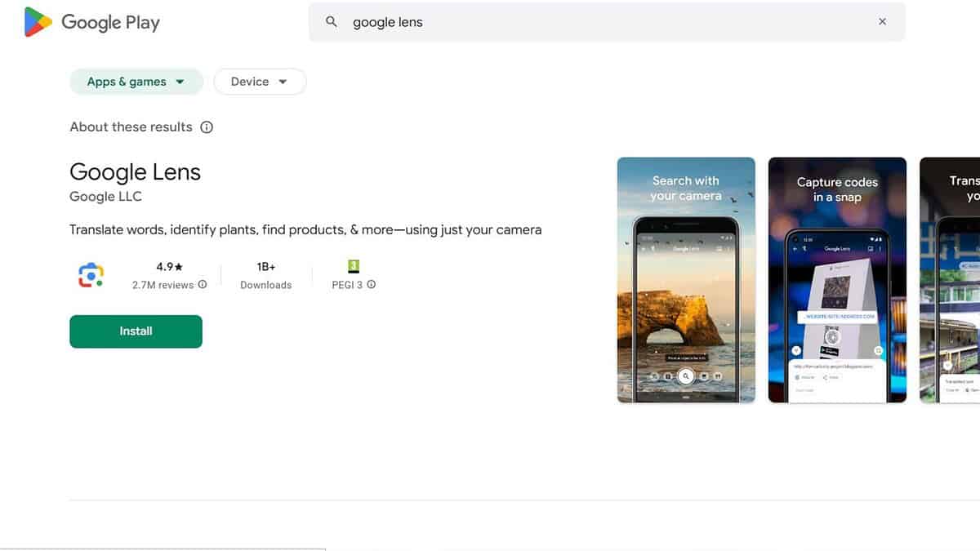This screenshot has width=980, height=551.
Task: Click the green PEGI 3 rating badge
Action: click(x=354, y=266)
